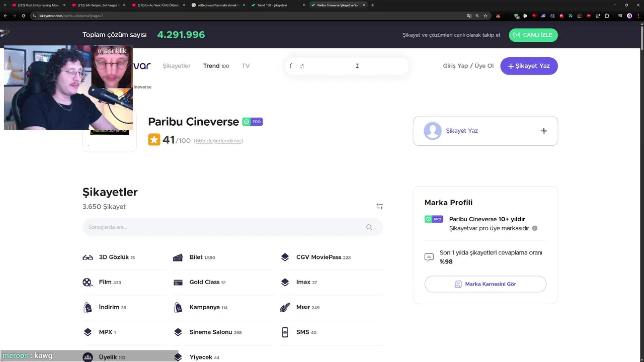
Task: Open the Yiyecek food category
Action: point(204,357)
